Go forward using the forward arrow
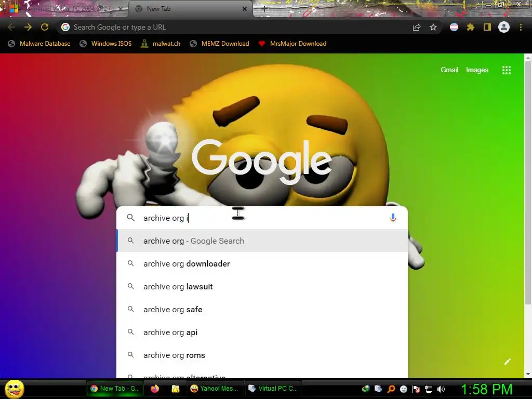Image resolution: width=532 pixels, height=399 pixels. click(28, 27)
